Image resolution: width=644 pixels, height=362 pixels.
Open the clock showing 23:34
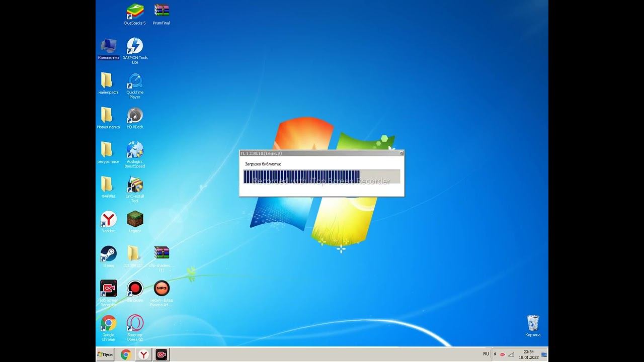tap(529, 354)
